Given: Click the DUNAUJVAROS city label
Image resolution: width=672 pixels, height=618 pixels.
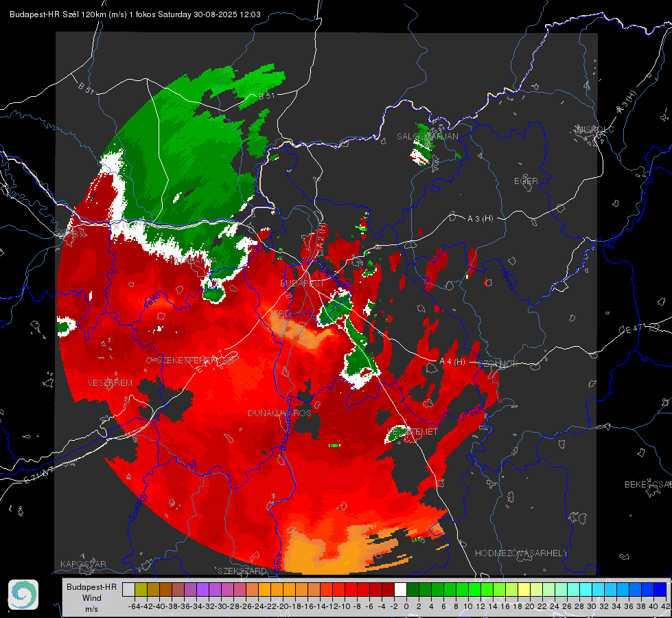Looking at the screenshot, I should point(279,413).
